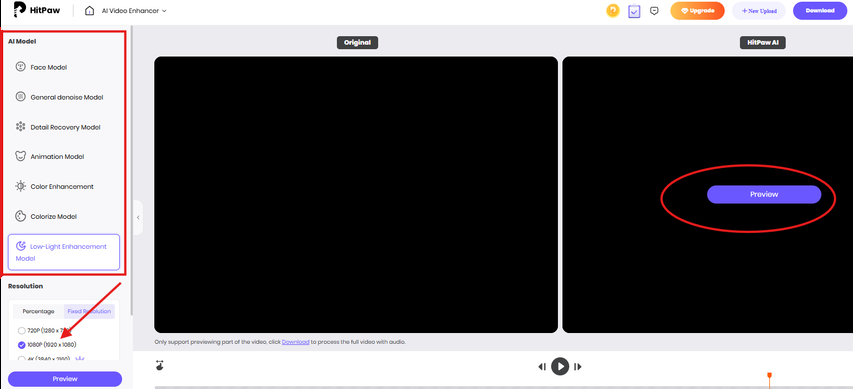Click the Preview button in sidebar
This screenshot has height=389, width=853.
click(65, 379)
